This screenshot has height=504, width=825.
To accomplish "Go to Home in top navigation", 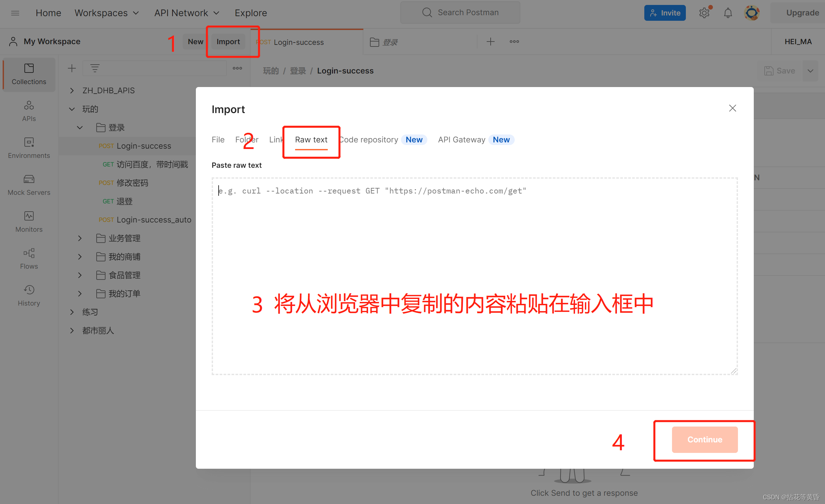I will click(x=48, y=13).
